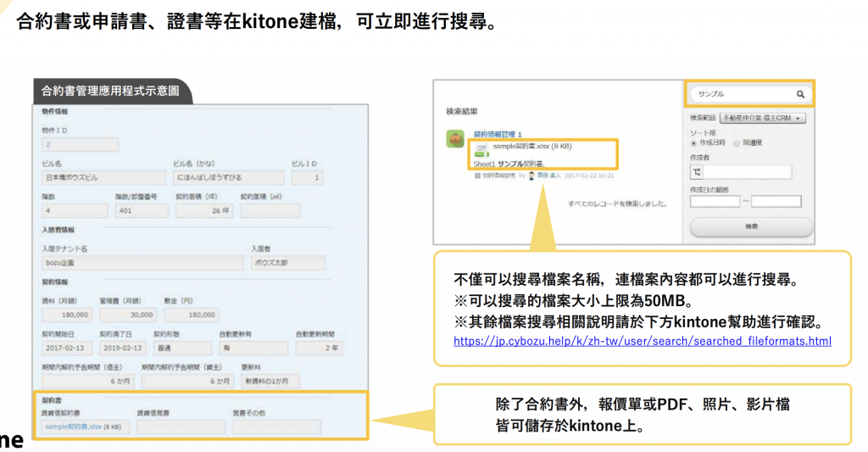Image resolution: width=868 pixels, height=452 pixels.
Task: Click the 契約面積 field showing 26 坪
Action: click(x=204, y=211)
